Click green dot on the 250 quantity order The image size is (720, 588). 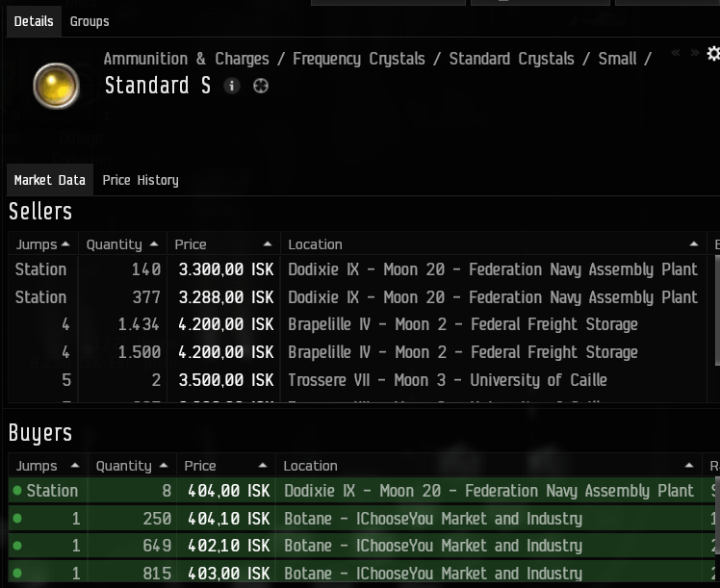[x=17, y=519]
